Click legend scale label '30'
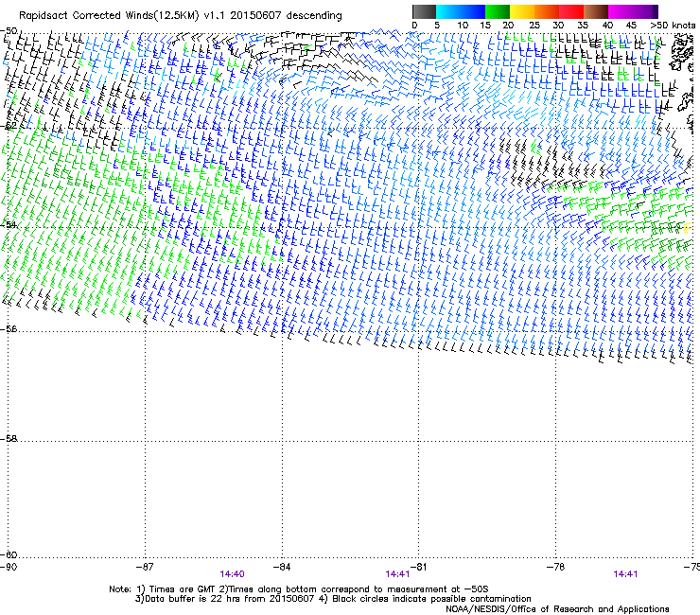 click(558, 26)
